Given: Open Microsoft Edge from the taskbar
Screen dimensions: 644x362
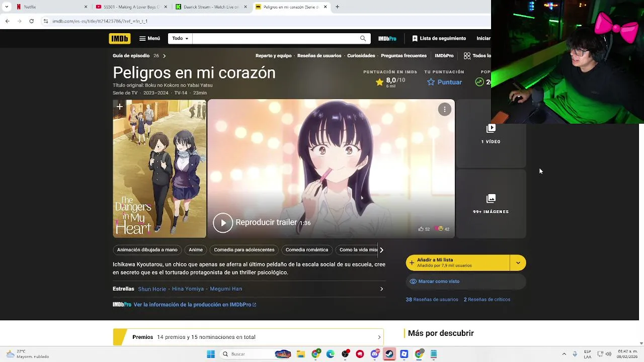Looking at the screenshot, I should [x=331, y=354].
